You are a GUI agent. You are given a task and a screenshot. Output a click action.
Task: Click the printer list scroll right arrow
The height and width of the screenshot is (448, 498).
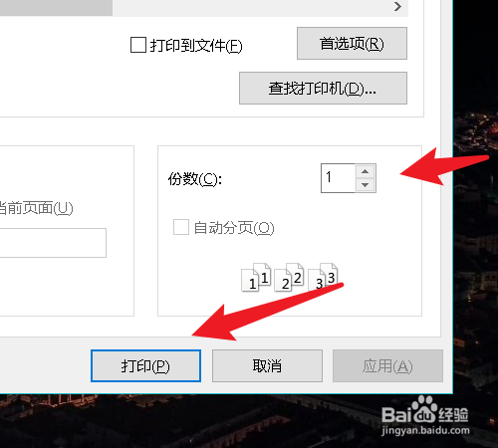point(397,7)
